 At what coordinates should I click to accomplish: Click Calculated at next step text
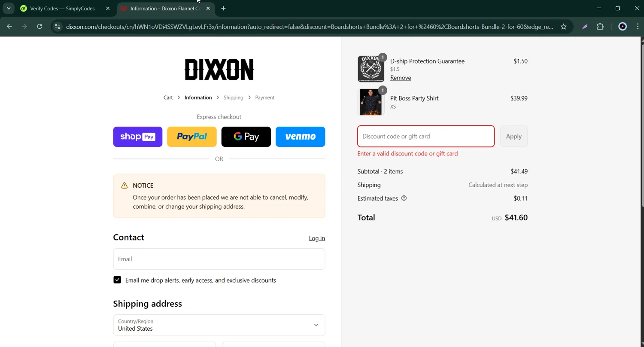498,185
